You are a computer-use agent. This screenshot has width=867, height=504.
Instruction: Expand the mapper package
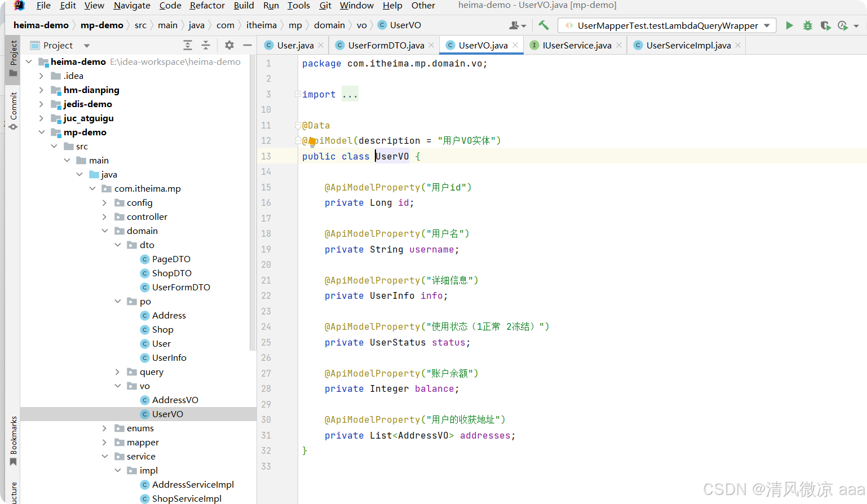[104, 442]
